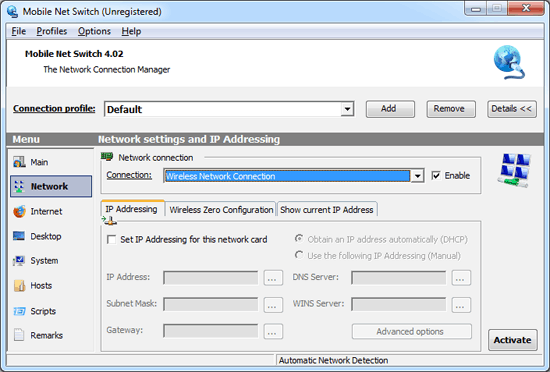Click the Remarks page icon
The width and height of the screenshot is (550, 372).
(x=19, y=335)
